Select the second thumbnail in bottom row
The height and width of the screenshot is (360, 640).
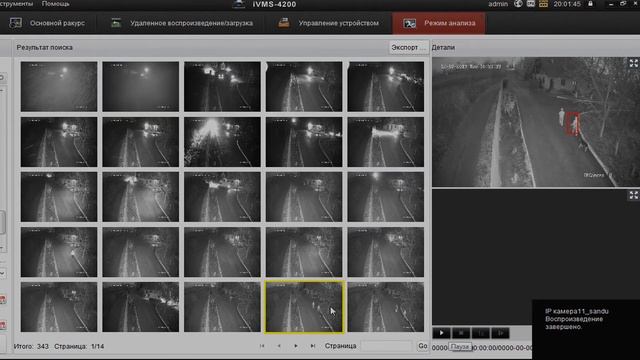(141, 307)
